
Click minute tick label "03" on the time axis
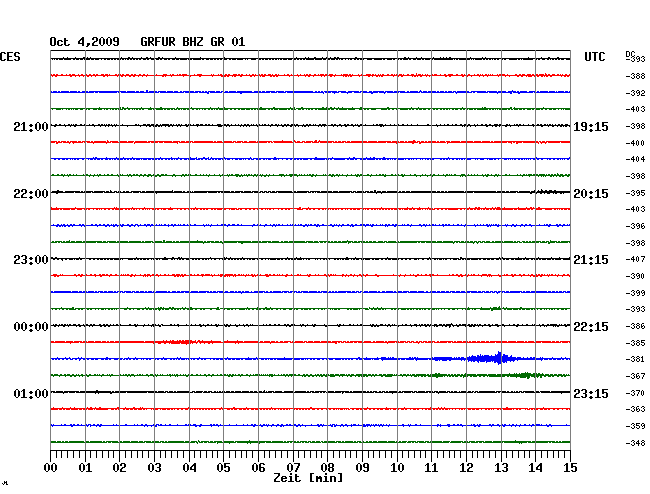(x=155, y=468)
